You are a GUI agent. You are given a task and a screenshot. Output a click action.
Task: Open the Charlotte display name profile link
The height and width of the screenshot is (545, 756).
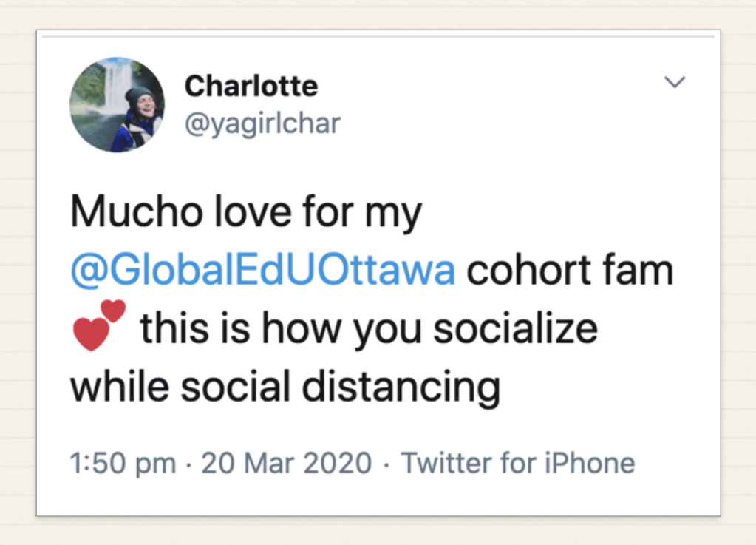point(251,87)
